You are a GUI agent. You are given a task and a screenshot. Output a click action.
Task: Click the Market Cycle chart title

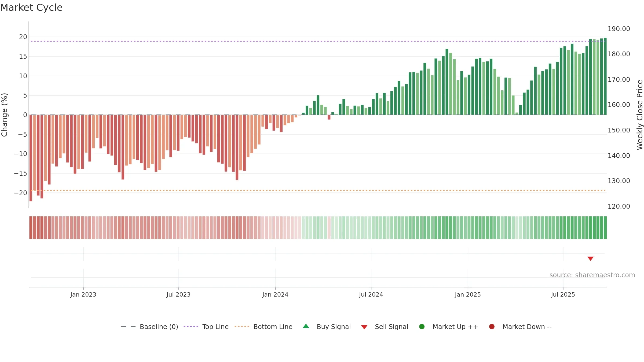[x=31, y=8]
